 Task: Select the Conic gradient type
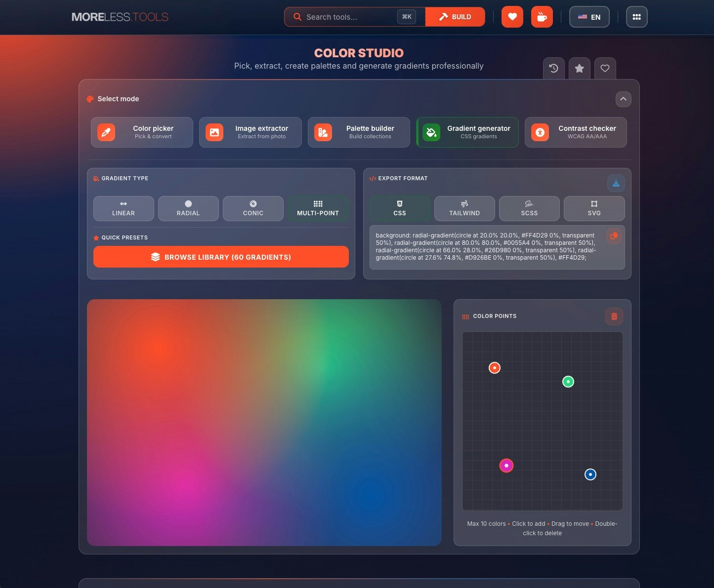253,208
